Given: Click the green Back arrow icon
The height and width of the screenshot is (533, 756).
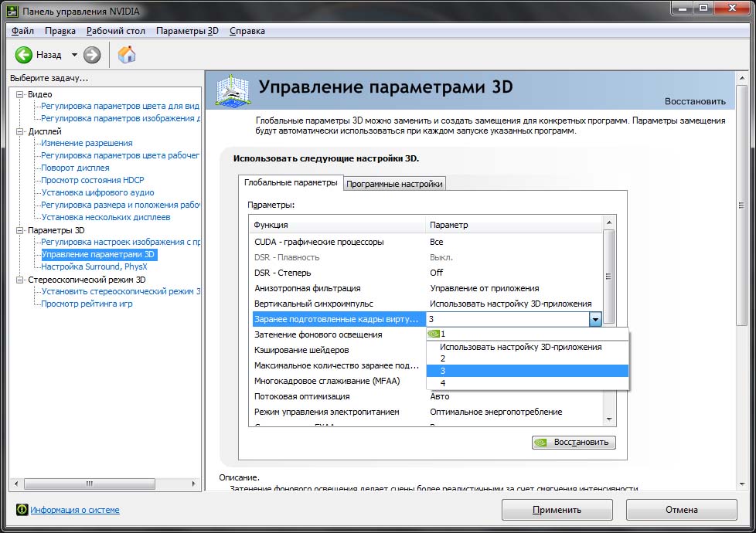Looking at the screenshot, I should coord(24,55).
